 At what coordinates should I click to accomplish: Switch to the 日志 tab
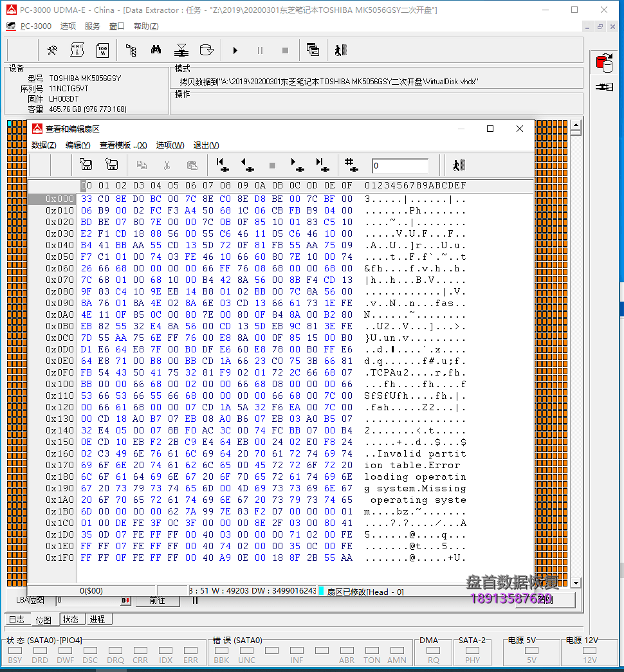click(17, 619)
